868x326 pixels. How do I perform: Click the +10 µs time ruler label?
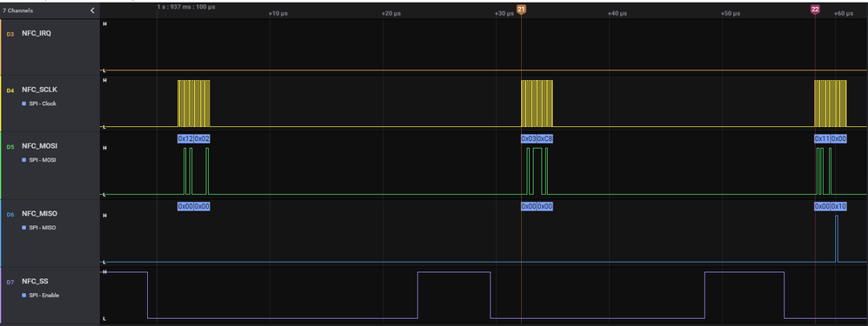point(278,13)
